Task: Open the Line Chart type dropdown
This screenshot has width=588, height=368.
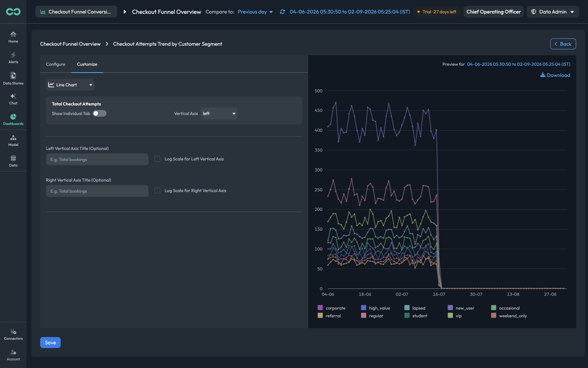Action: [x=70, y=85]
